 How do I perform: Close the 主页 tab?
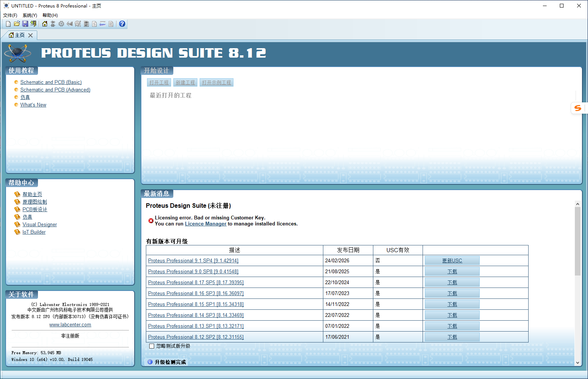(x=30, y=35)
